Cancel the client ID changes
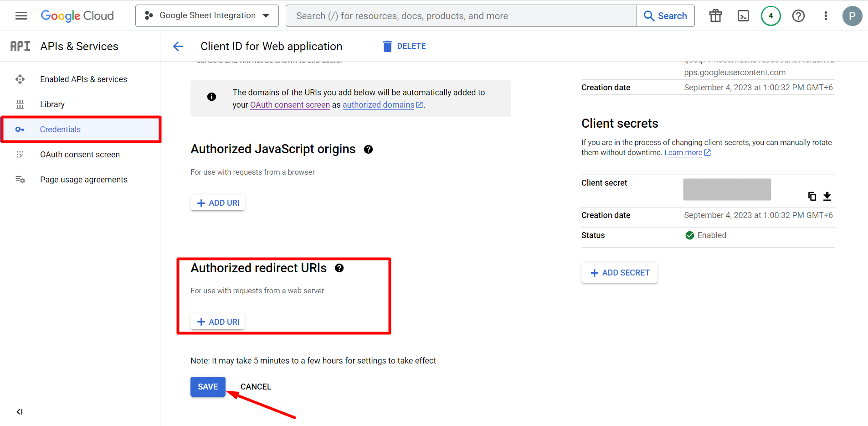 coord(256,387)
